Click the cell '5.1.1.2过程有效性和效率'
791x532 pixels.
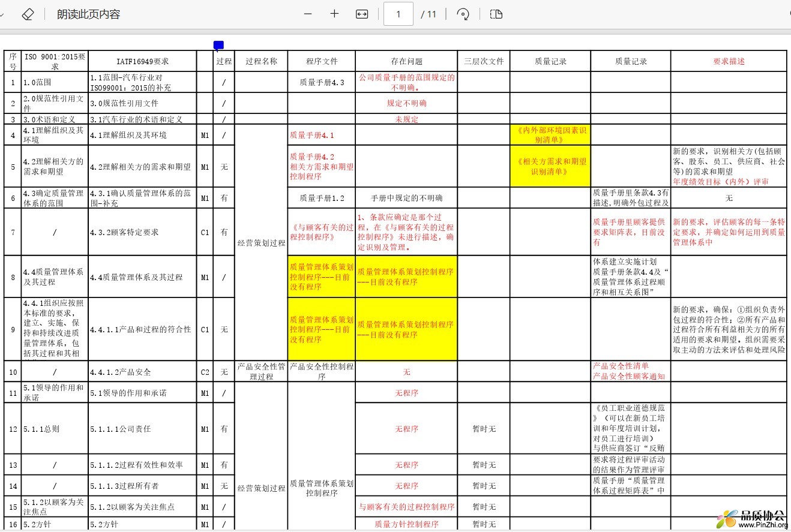pyautogui.click(x=142, y=465)
